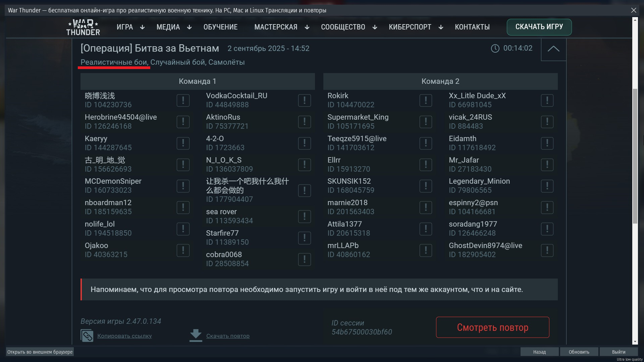The width and height of the screenshot is (644, 362).
Task: Click report icon for GhostDevin8974@live
Action: tap(547, 250)
